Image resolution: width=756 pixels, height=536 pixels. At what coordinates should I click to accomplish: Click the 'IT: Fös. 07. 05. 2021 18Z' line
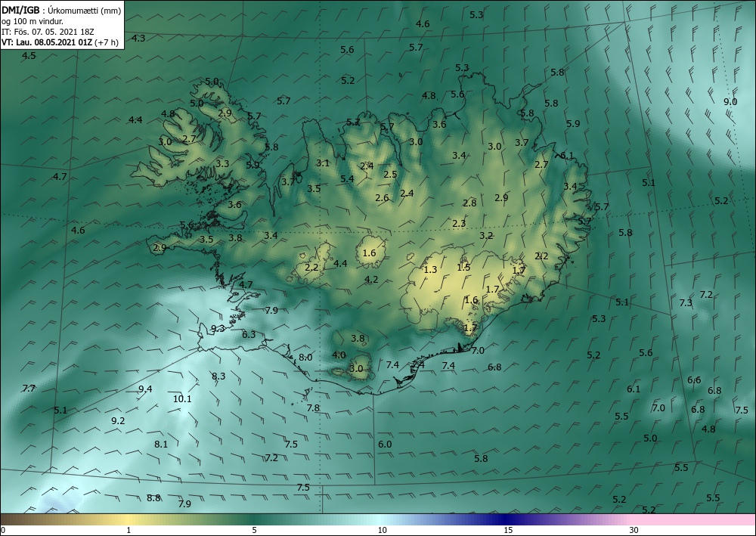(x=48, y=32)
